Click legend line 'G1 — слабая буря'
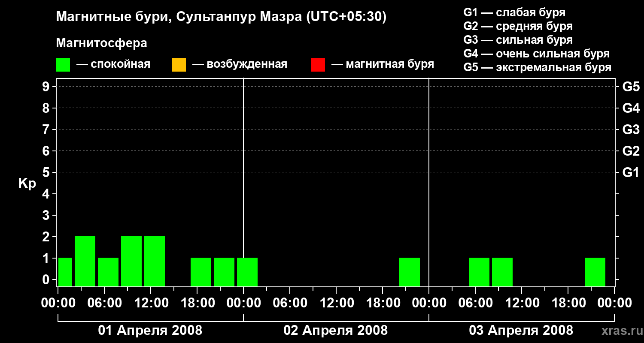Image resolution: width=644 pixels, height=343 pixels. pyautogui.click(x=514, y=12)
